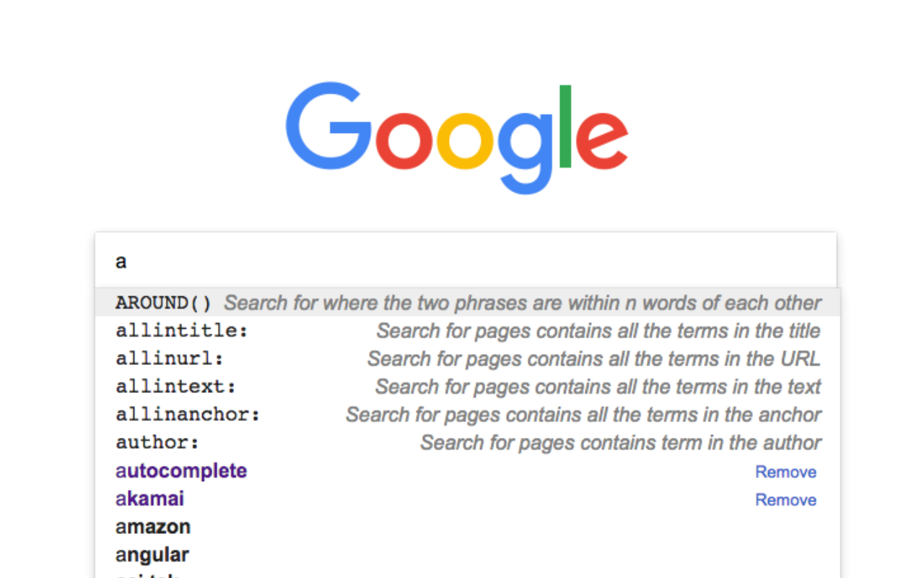
Task: Pick the allinurl: operator suggestion
Action: pyautogui.click(x=170, y=359)
